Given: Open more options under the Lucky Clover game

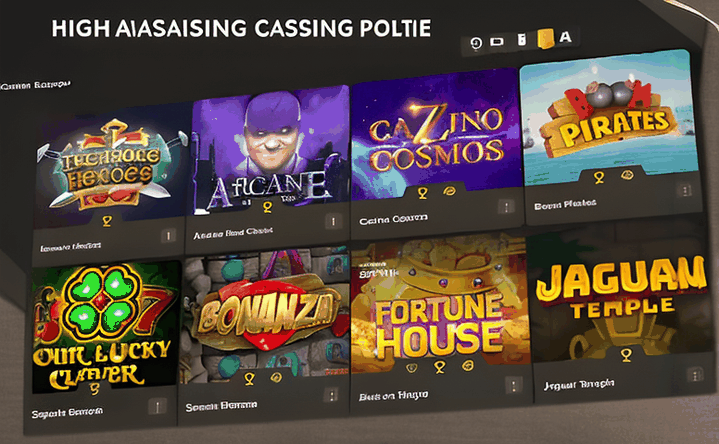Looking at the screenshot, I should (x=158, y=407).
